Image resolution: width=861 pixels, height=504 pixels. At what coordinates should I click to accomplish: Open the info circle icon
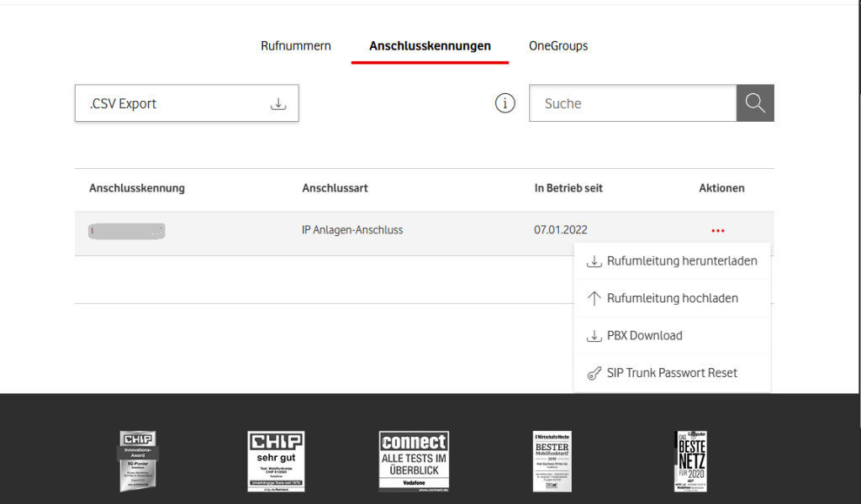(504, 103)
